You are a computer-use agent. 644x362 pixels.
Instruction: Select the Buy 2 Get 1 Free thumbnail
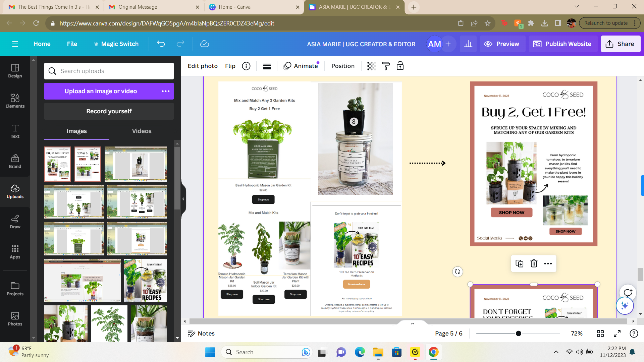(57, 164)
